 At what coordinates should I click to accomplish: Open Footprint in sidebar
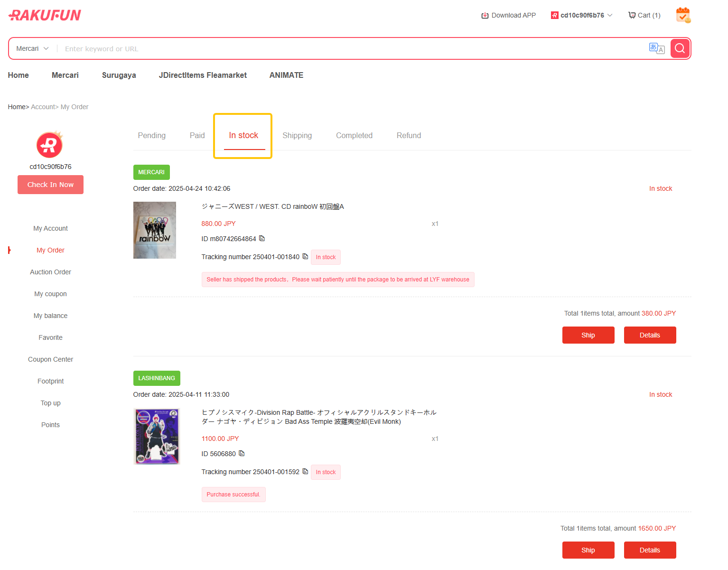coord(50,381)
